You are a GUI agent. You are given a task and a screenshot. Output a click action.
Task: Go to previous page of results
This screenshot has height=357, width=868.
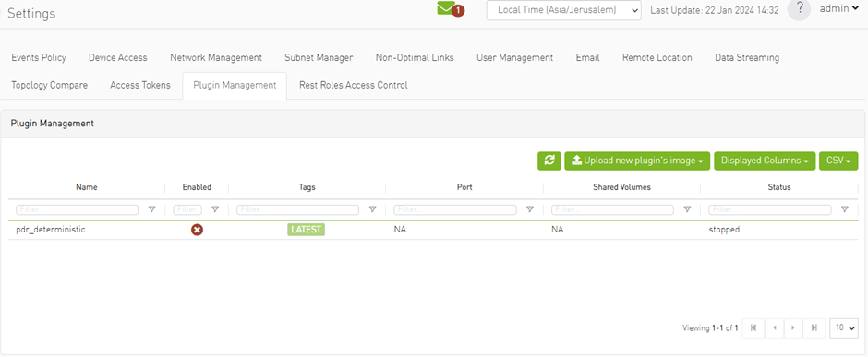coord(774,327)
